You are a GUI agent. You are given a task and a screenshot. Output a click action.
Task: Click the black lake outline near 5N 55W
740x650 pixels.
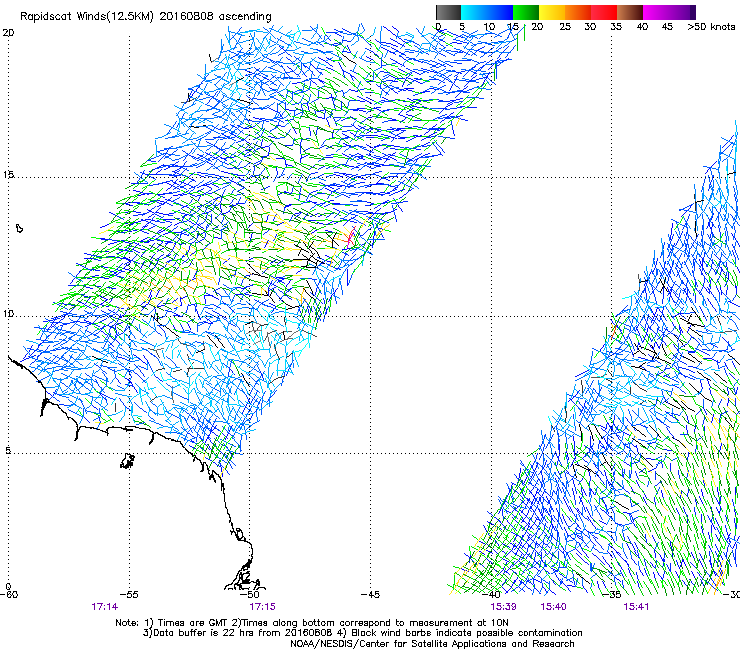(x=127, y=461)
